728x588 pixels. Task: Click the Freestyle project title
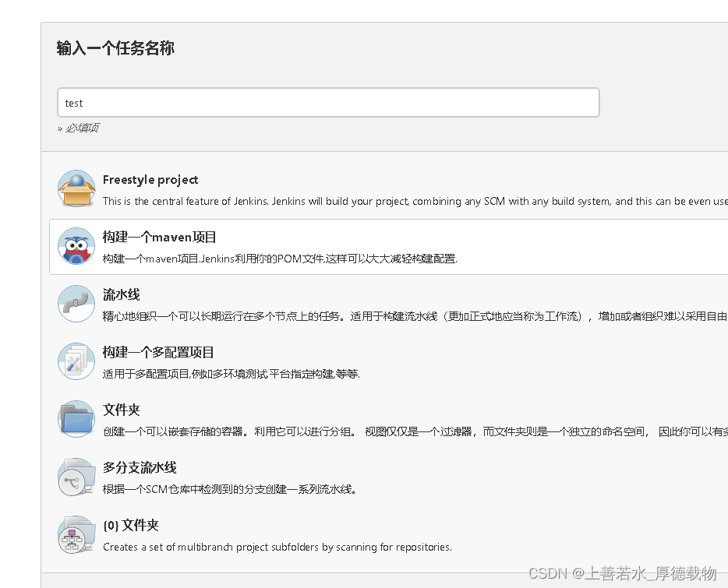coord(150,180)
